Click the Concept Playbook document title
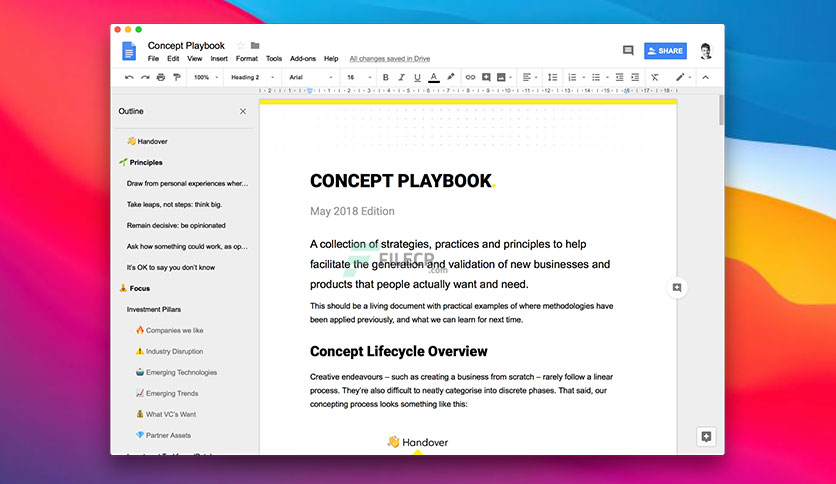This screenshot has height=484, width=836. pos(186,45)
